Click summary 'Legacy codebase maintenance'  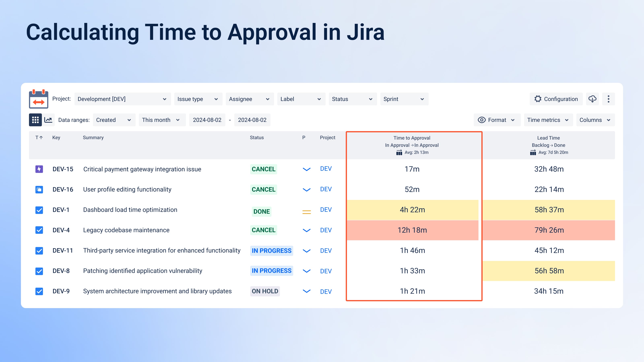click(x=126, y=230)
